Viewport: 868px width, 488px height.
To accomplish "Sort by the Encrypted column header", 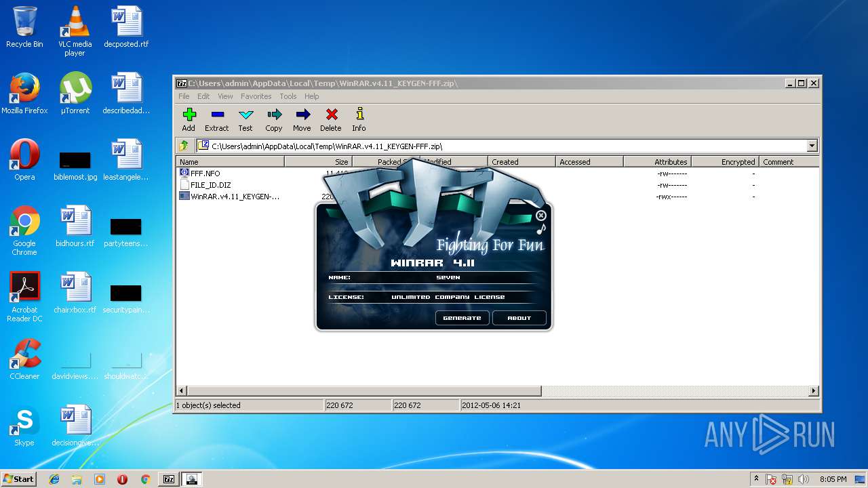I will point(725,162).
